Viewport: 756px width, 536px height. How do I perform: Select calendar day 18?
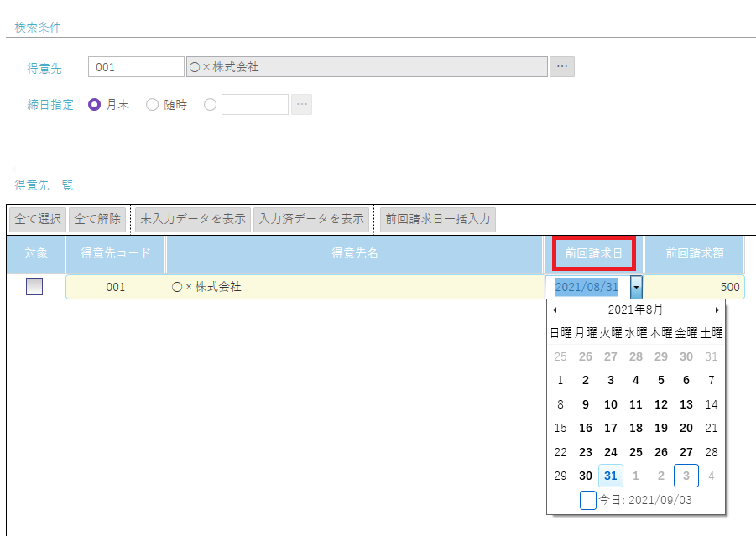click(636, 428)
